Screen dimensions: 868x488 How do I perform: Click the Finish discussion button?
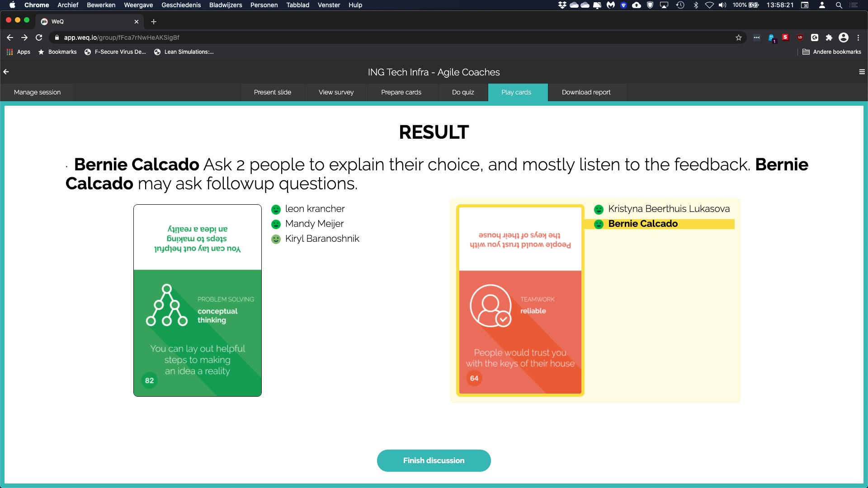[x=434, y=460]
